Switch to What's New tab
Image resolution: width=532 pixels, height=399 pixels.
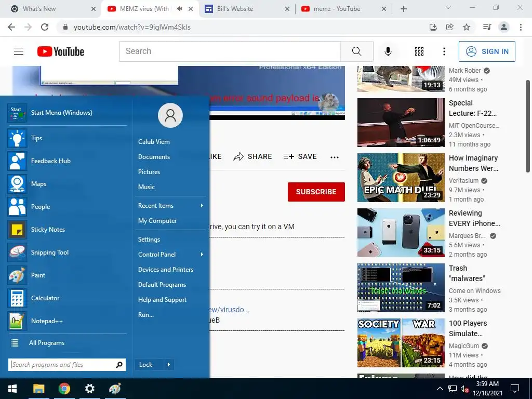[52, 9]
